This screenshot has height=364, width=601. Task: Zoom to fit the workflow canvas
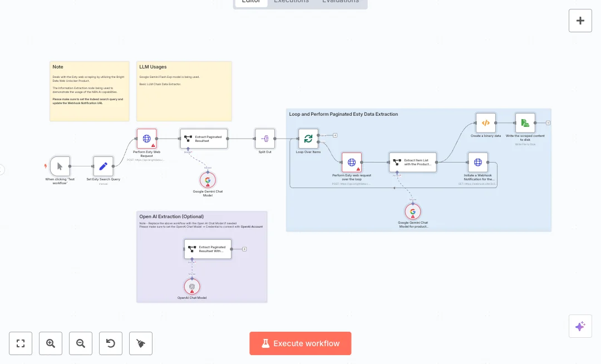(x=21, y=343)
